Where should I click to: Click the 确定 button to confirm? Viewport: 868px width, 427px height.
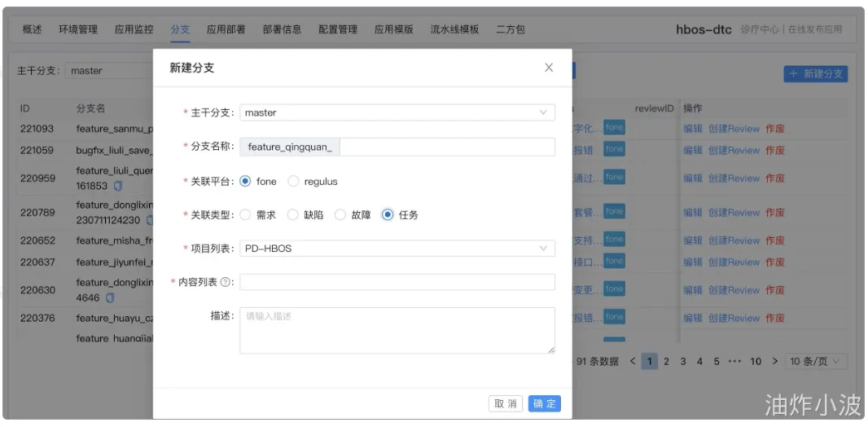coord(544,403)
